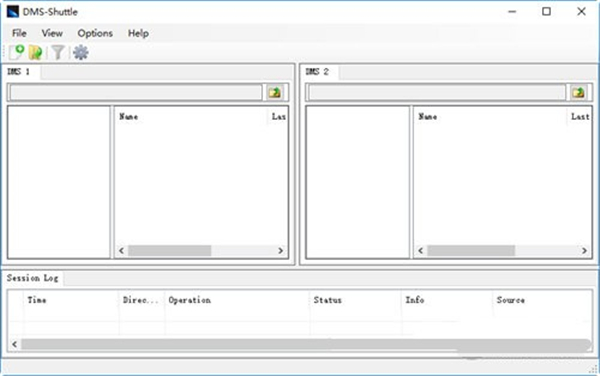Open the Help menu

click(x=138, y=33)
